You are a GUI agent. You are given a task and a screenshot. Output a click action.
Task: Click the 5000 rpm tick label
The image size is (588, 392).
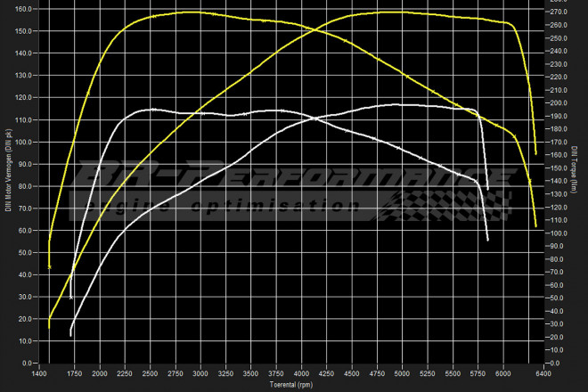404,374
